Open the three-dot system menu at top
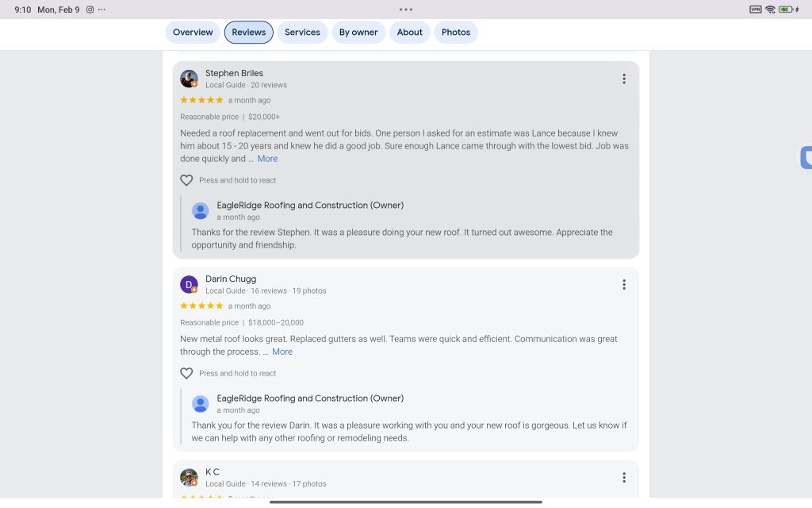Screen dimensions: 812x508 coord(406,10)
